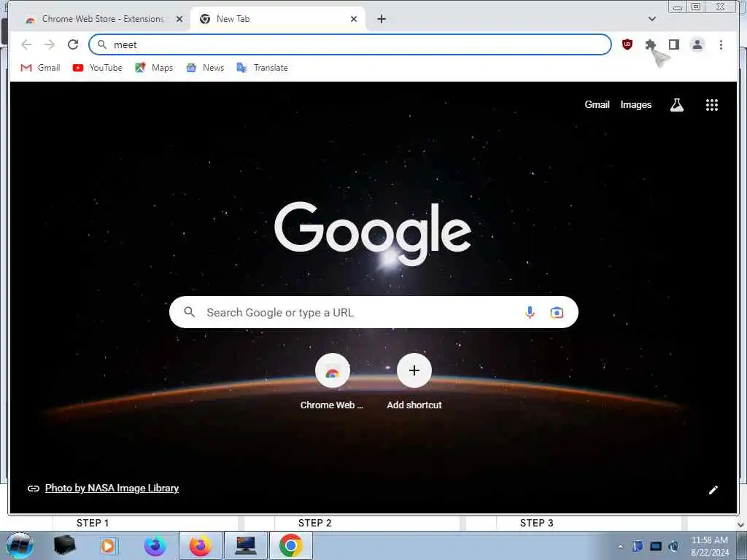The height and width of the screenshot is (560, 747).
Task: Search by image with Google Lens icon
Action: (x=557, y=312)
